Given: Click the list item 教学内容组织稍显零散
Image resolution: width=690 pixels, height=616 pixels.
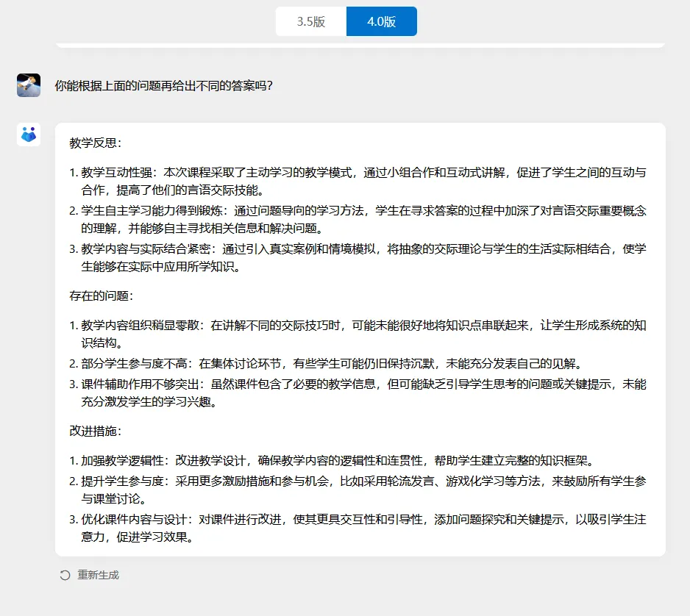Looking at the screenshot, I should 358,334.
